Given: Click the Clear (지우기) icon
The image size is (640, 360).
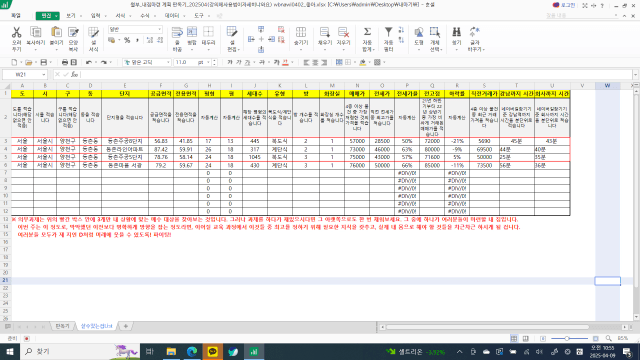Looking at the screenshot, I should click(343, 33).
